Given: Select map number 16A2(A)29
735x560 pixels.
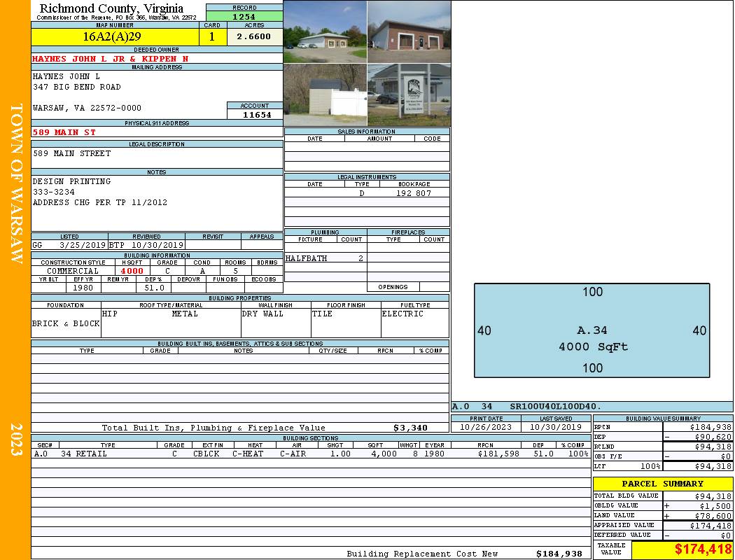Looking at the screenshot, I should [x=111, y=36].
